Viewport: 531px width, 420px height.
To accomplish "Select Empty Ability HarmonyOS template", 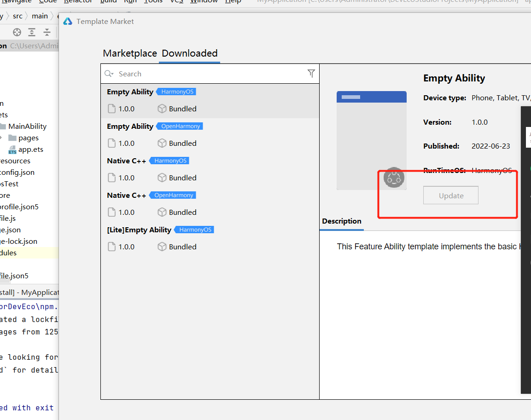I will point(210,101).
